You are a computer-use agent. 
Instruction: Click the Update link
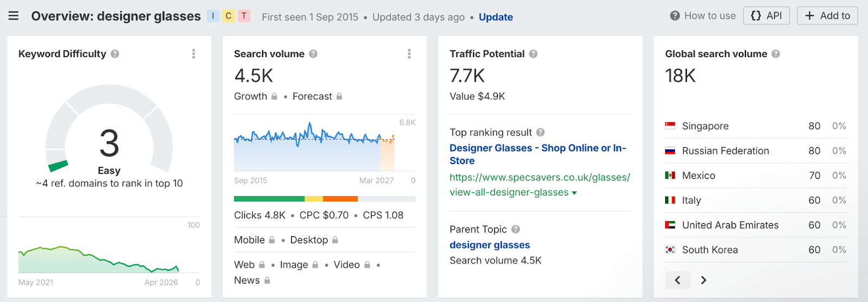[x=496, y=17]
